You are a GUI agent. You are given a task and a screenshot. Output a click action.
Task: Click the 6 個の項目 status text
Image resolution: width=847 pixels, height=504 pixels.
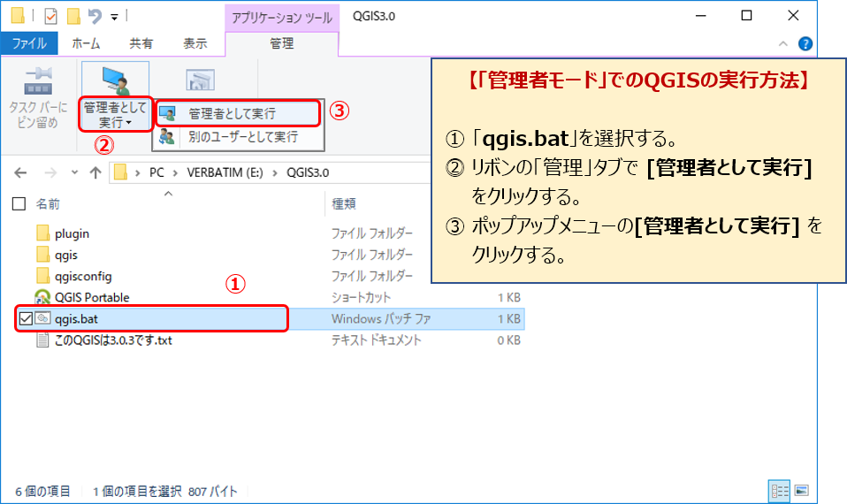pos(42,491)
